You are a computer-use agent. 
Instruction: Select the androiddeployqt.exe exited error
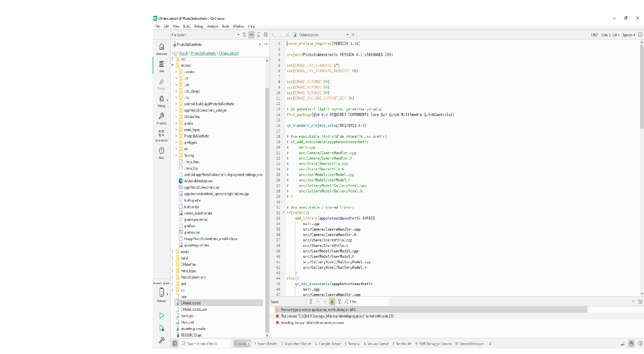coord(337,316)
